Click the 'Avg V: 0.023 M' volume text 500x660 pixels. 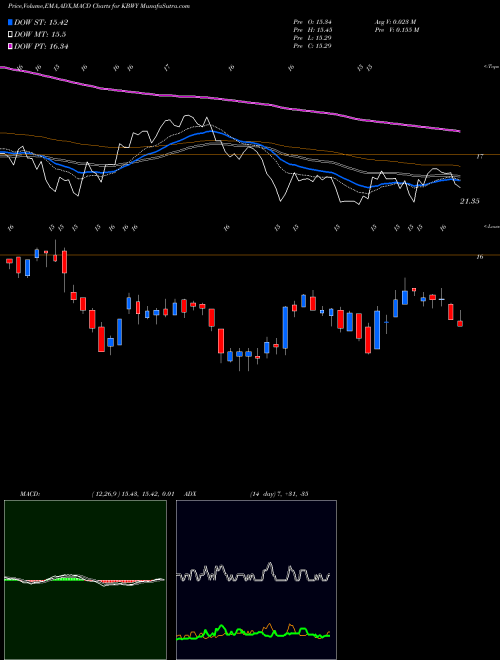[x=398, y=22]
